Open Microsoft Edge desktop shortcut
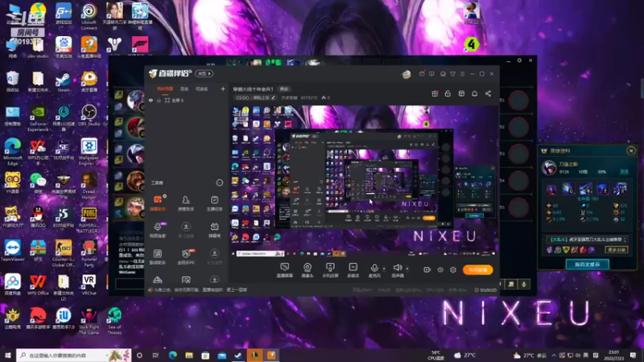This screenshot has width=644, height=362. 12,152
